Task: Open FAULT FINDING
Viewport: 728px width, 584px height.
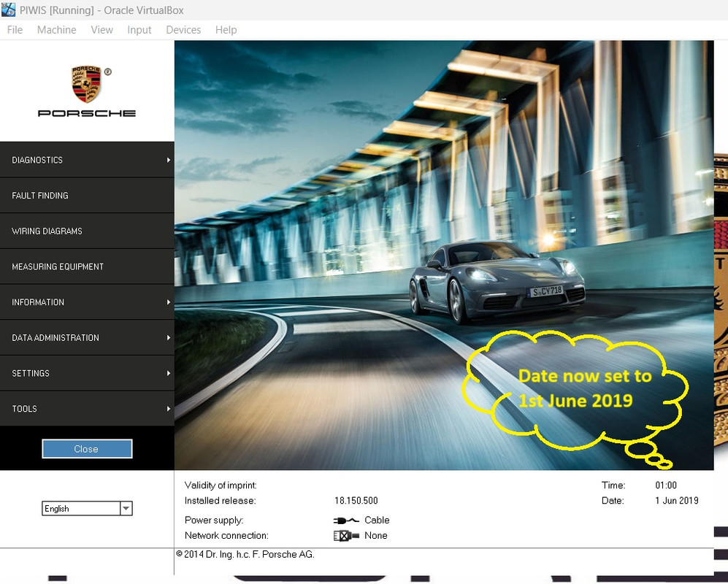Action: click(x=87, y=196)
